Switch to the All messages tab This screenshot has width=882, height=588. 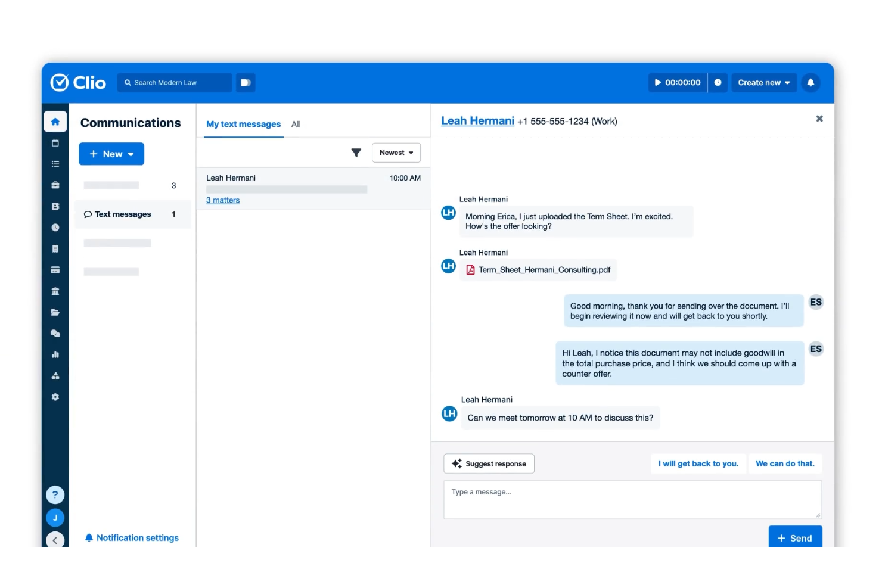pos(296,124)
